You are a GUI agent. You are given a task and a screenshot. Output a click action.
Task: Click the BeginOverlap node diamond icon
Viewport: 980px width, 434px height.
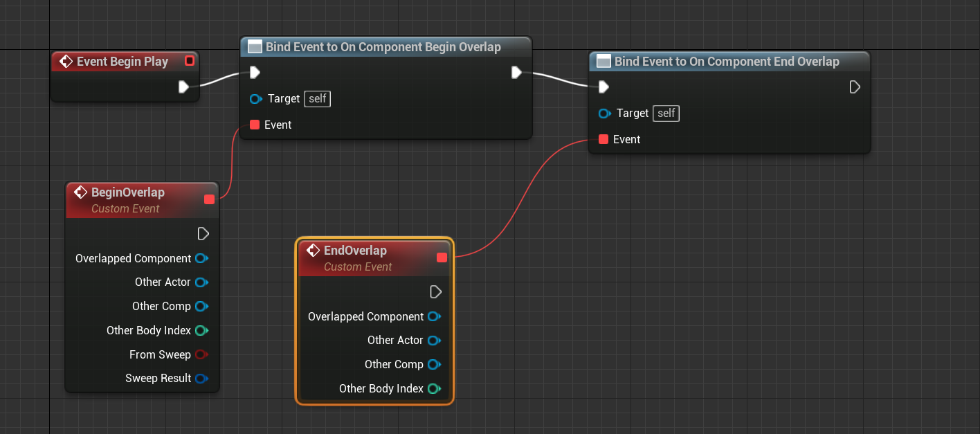81,192
